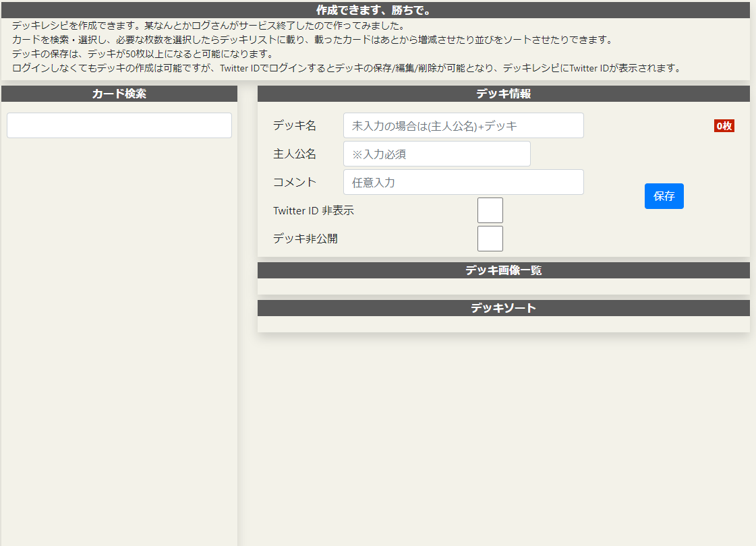This screenshot has width=756, height=546.
Task: Select the required 主人公名 input field
Action: pyautogui.click(x=436, y=154)
